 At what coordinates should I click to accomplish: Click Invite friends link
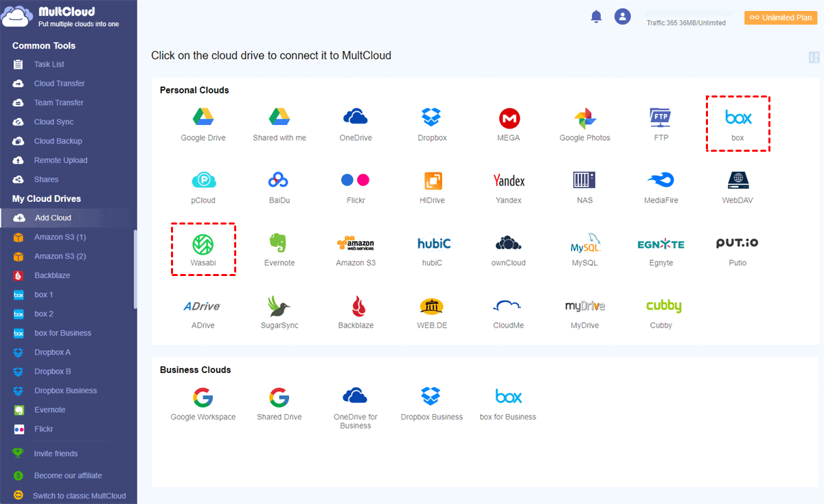point(56,453)
